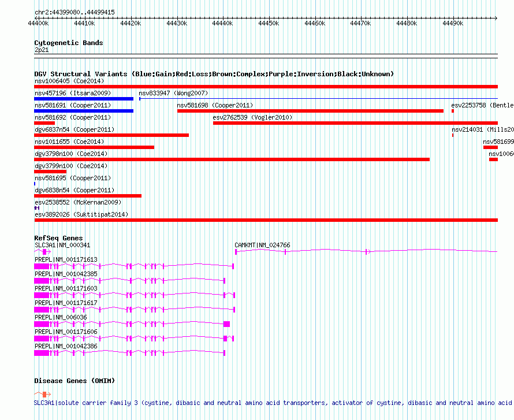
Task: Open esv2762539 (Vogler2010) variant label
Action: pyautogui.click(x=252, y=117)
